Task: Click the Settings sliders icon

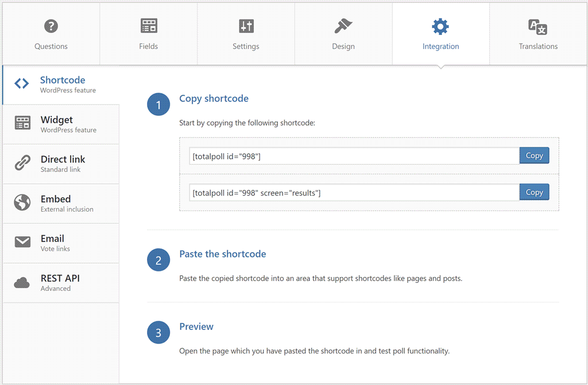Action: [x=246, y=26]
